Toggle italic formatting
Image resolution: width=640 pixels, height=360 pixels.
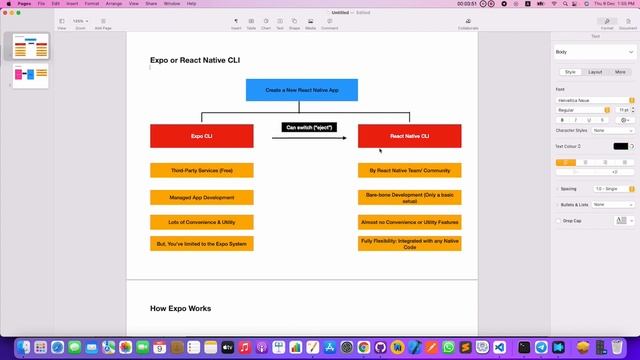[x=576, y=120]
